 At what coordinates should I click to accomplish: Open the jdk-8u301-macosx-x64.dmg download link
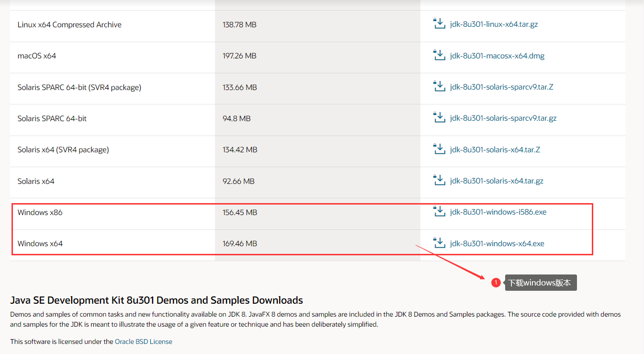497,56
